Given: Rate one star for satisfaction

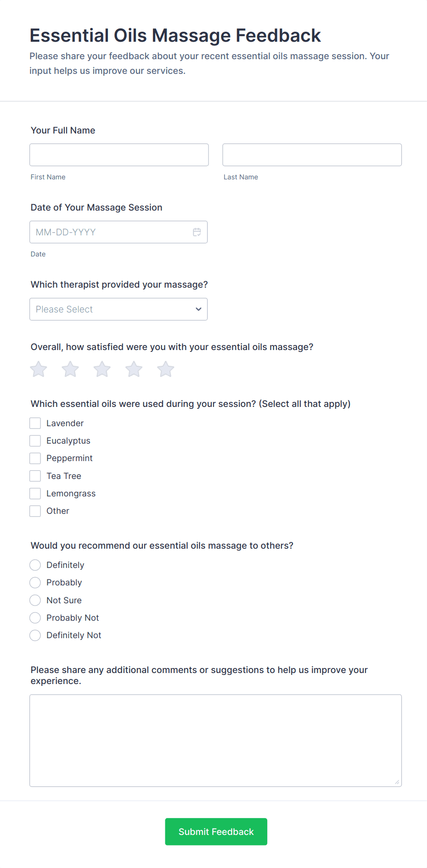Looking at the screenshot, I should (x=39, y=369).
